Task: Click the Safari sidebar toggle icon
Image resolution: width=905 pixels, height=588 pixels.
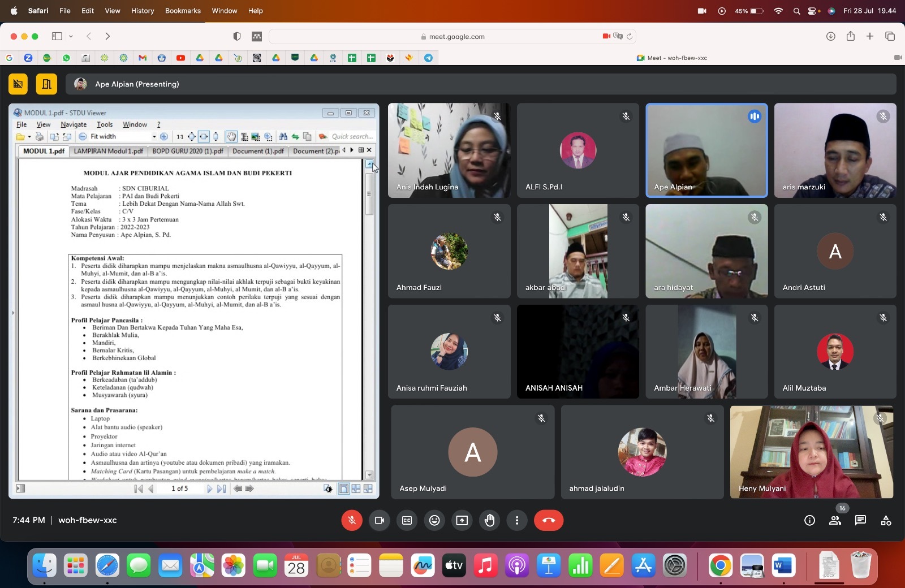Action: coord(57,36)
